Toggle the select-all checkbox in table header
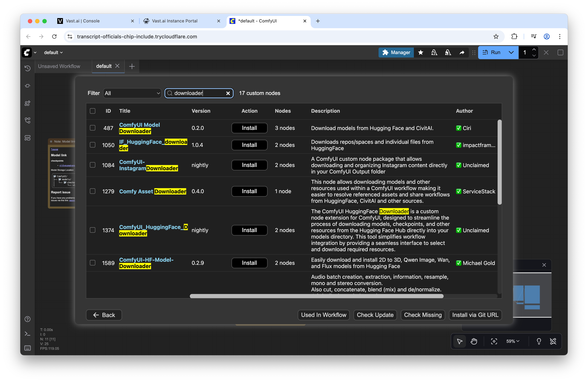 point(93,111)
